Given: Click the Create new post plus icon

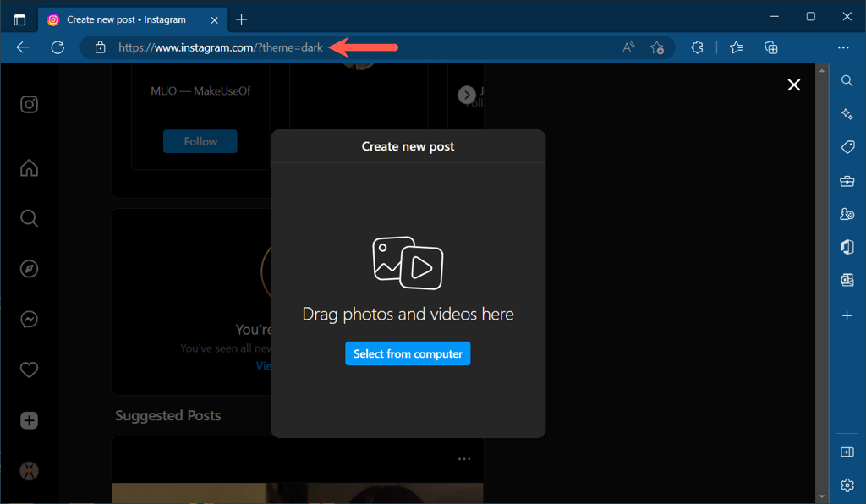Looking at the screenshot, I should [29, 420].
